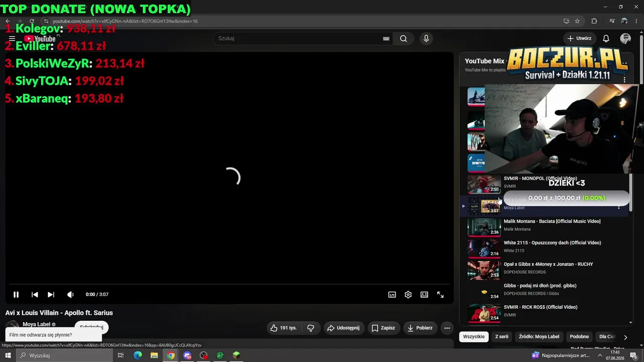Viewport: 644px width, 362px height.
Task: Focus the Szukaj search field
Action: [x=299, y=38]
